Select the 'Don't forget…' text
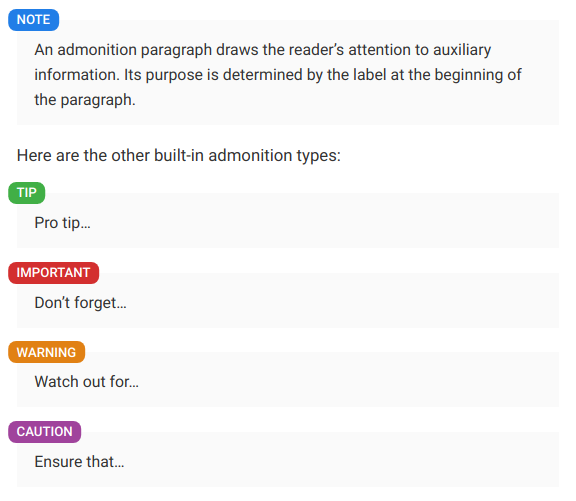The height and width of the screenshot is (501, 576). (80, 303)
